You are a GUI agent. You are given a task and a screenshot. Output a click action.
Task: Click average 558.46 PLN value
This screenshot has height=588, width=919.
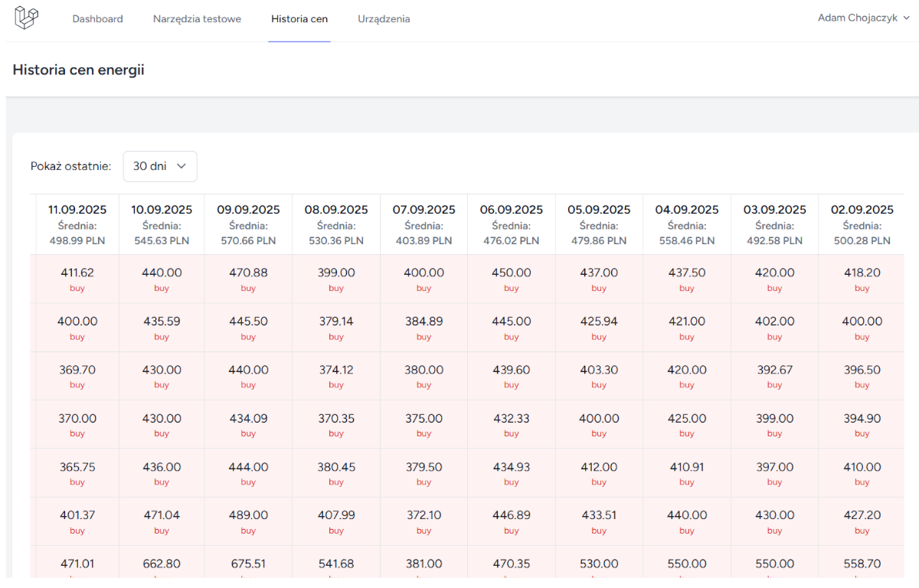[687, 240]
